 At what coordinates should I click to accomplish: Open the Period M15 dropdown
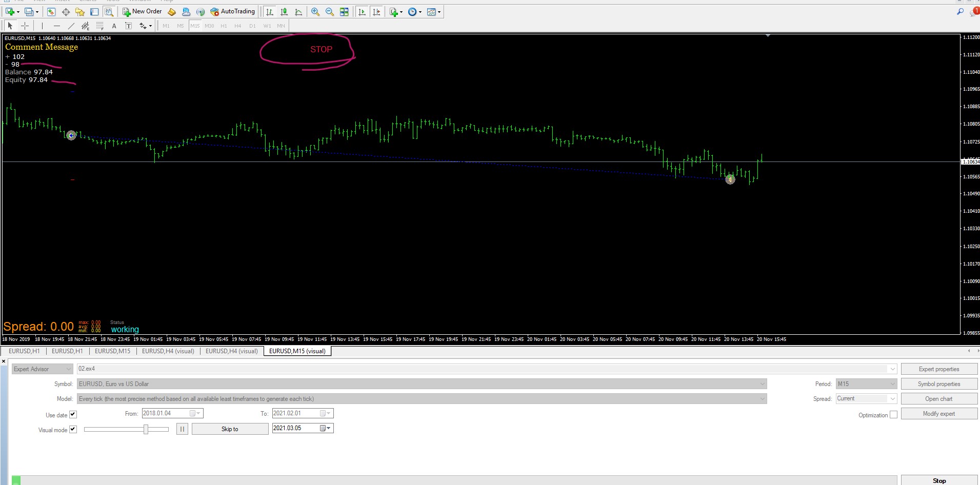866,383
